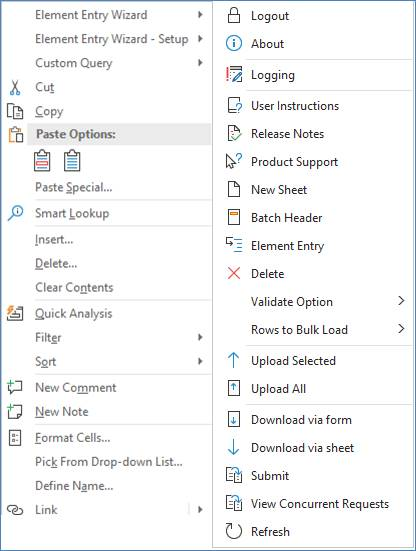Viewport: 416px width, 551px height.
Task: Open the Filter submenu arrow
Action: pos(200,337)
